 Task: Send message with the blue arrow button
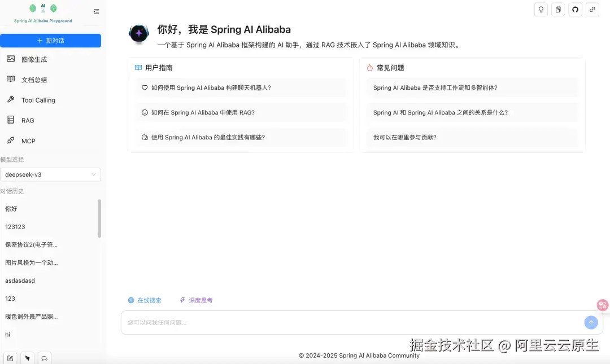coord(591,322)
